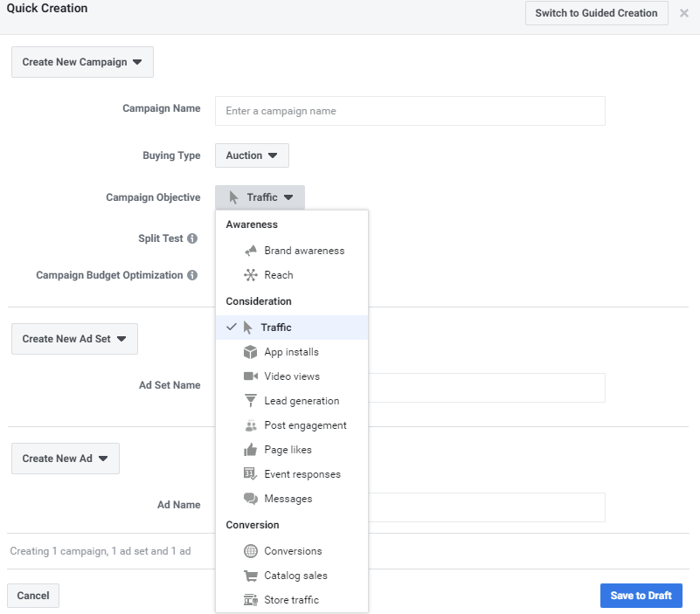The image size is (700, 614).
Task: Click the Lead generation funnel icon
Action: click(251, 401)
